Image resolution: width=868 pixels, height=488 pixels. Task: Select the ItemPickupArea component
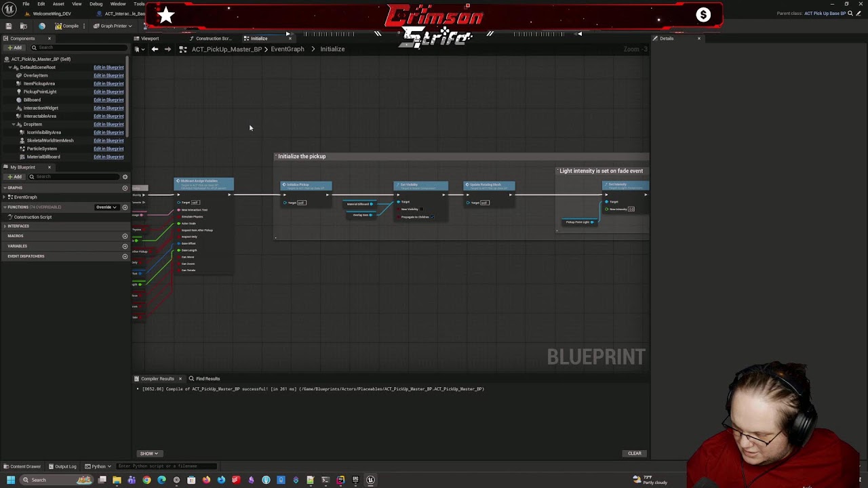(x=39, y=83)
